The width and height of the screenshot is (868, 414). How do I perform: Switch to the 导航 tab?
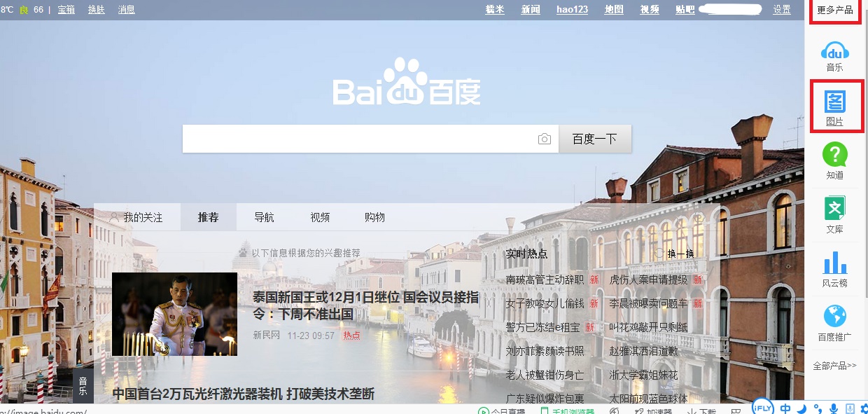tap(264, 217)
